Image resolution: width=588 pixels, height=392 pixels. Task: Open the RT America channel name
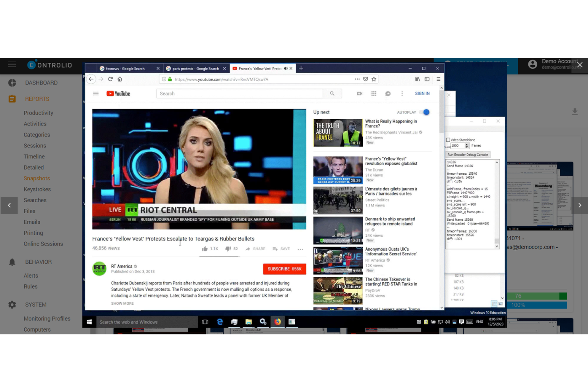122,266
